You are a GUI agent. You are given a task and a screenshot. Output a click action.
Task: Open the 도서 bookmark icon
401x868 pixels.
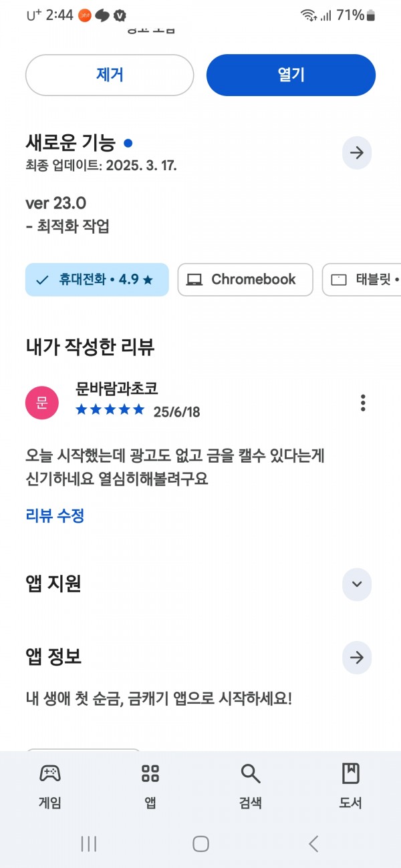(x=350, y=773)
